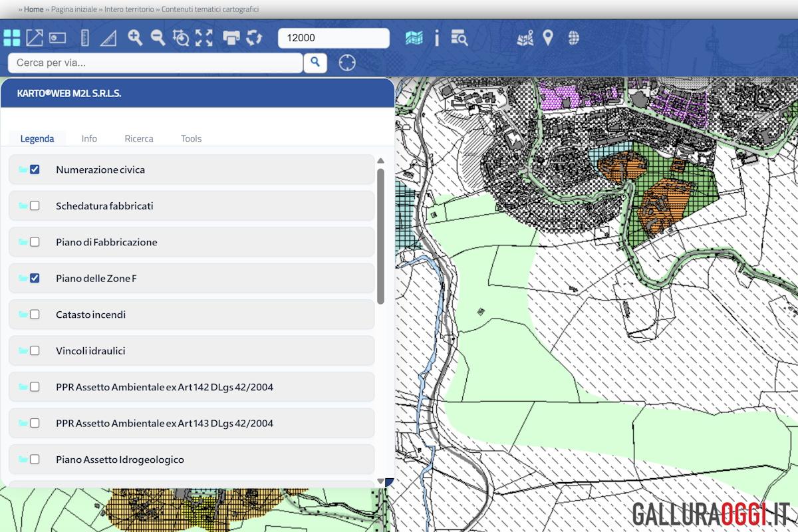Click the full extent expand arrows icon
This screenshot has height=532, width=798.
pos(204,38)
